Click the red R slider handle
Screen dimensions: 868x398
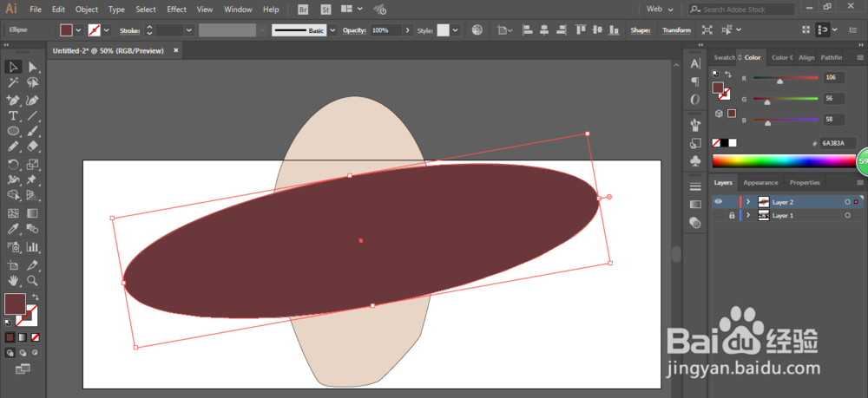click(779, 82)
